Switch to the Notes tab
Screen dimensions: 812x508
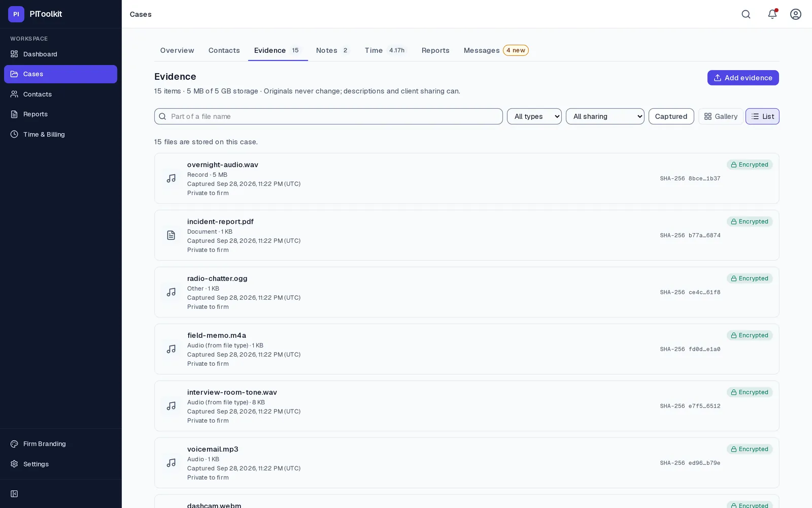pos(332,50)
